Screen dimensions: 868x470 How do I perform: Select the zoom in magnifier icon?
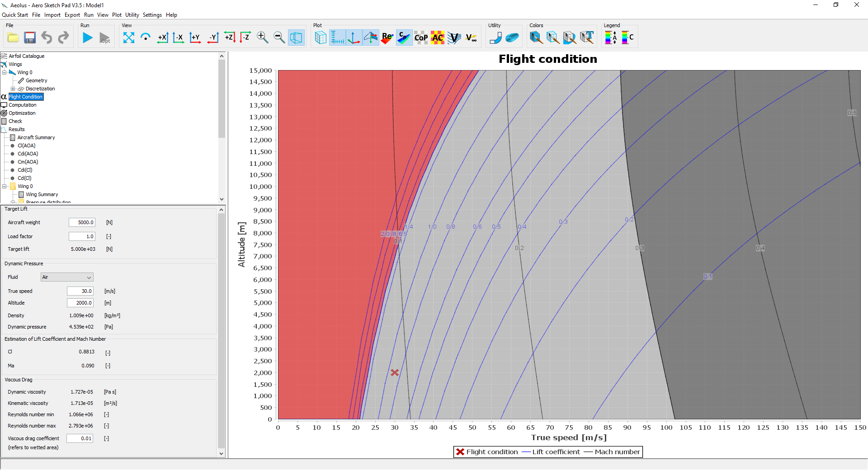coord(262,38)
